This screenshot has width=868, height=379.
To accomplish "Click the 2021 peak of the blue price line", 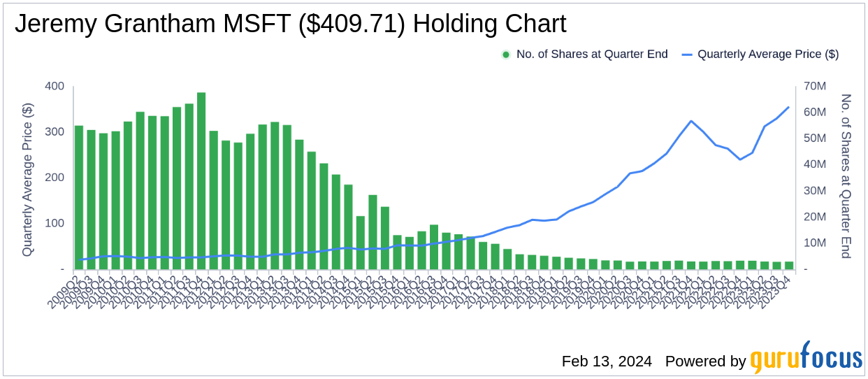I will (691, 121).
